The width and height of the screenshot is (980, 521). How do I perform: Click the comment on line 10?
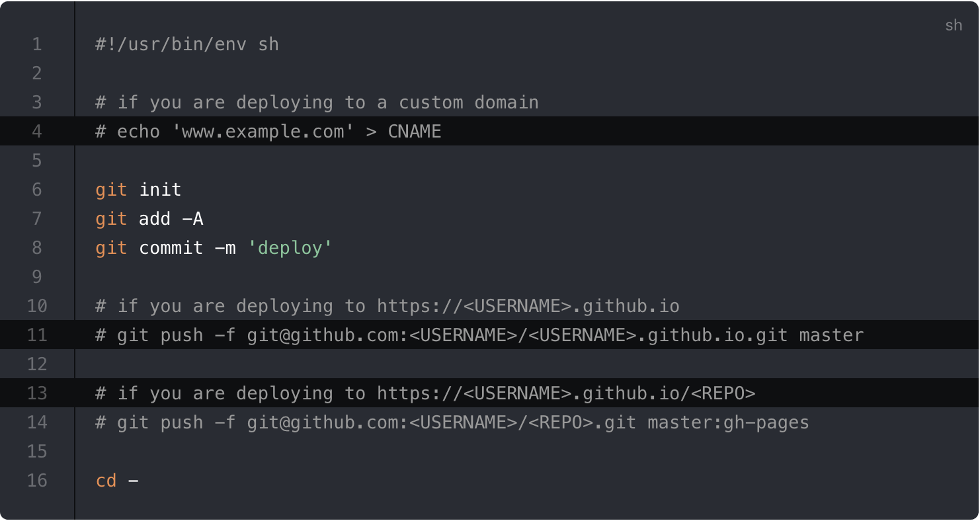pos(387,306)
